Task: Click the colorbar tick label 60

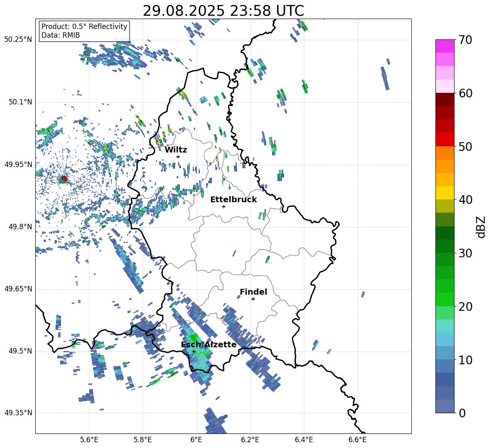Action: pos(465,93)
